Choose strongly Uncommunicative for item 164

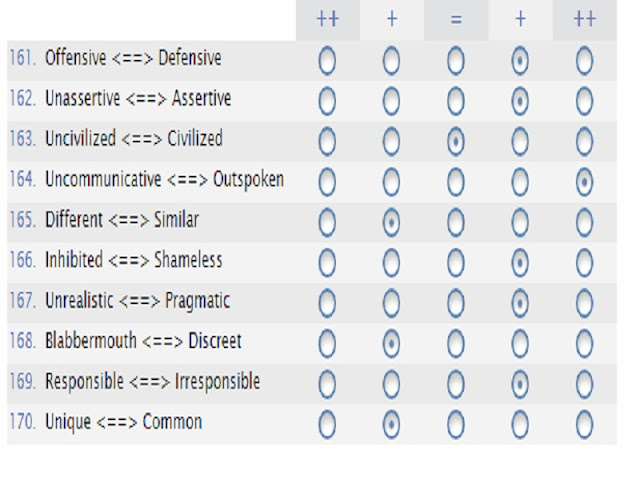327,182
